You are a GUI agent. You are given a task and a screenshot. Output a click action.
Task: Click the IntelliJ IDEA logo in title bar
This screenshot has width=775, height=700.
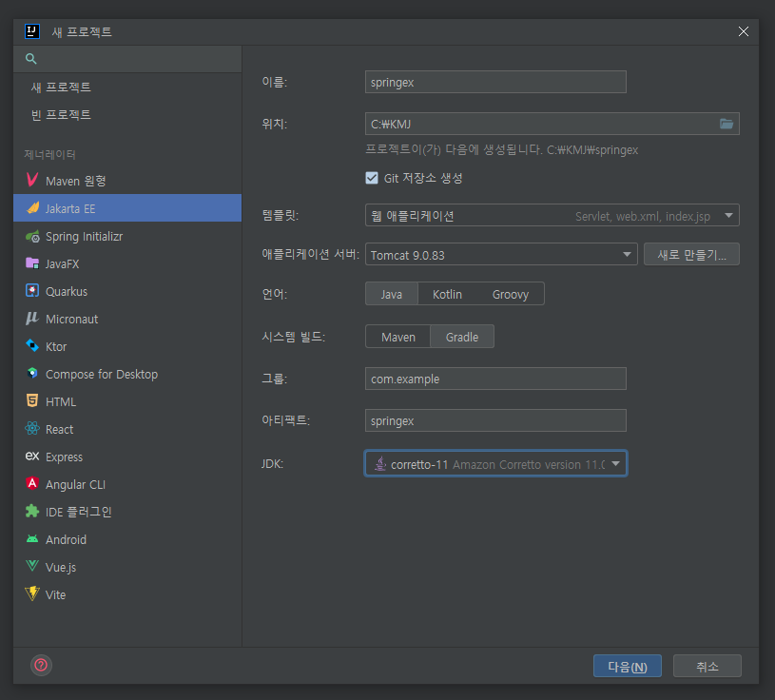[x=32, y=31]
